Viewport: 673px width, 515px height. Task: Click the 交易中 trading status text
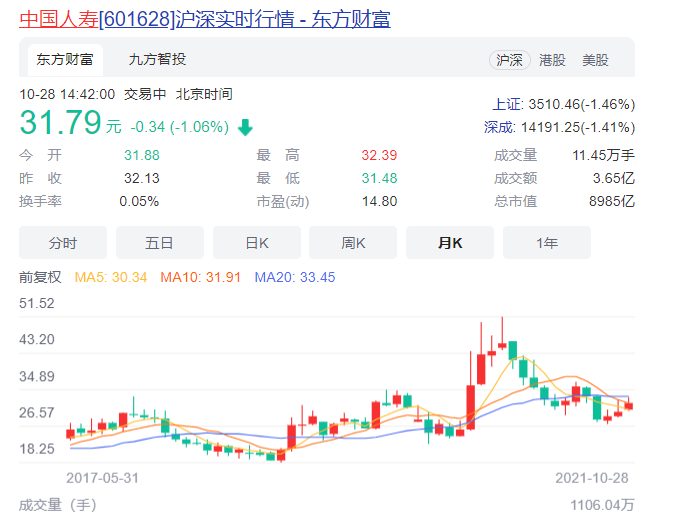tap(145, 94)
